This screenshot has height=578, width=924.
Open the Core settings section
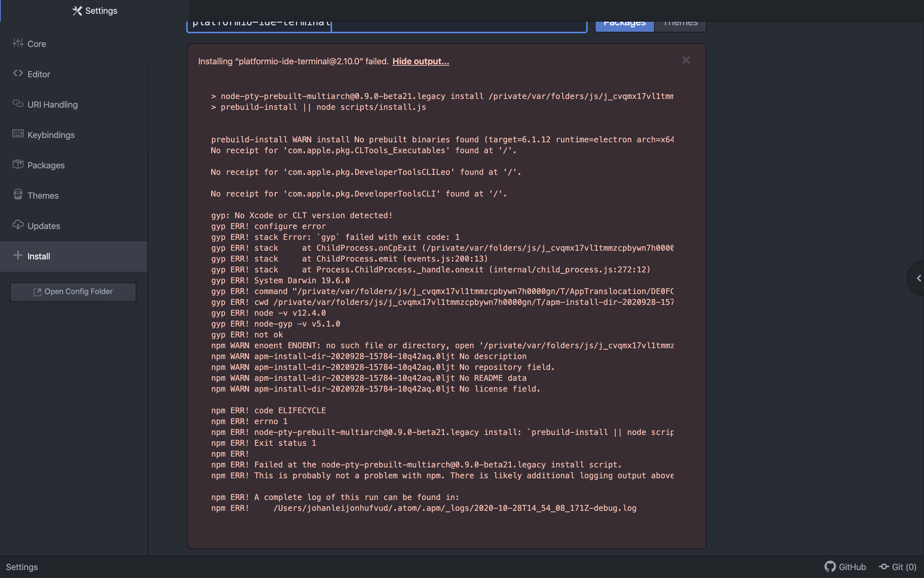pos(74,44)
